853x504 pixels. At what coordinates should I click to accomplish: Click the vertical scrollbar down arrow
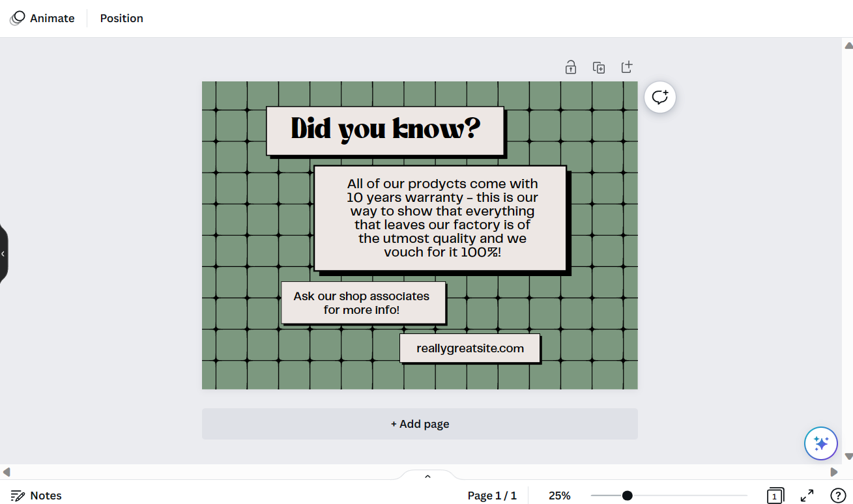[x=848, y=456]
